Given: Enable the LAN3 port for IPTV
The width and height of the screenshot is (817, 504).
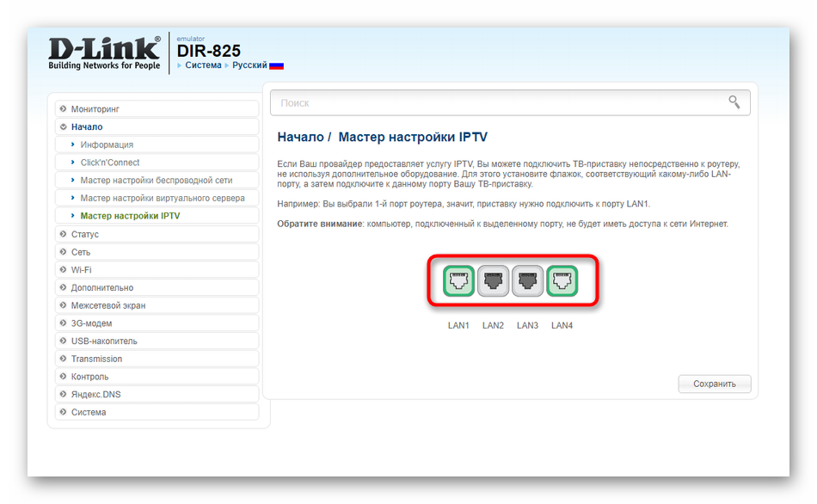Looking at the screenshot, I should click(x=527, y=281).
